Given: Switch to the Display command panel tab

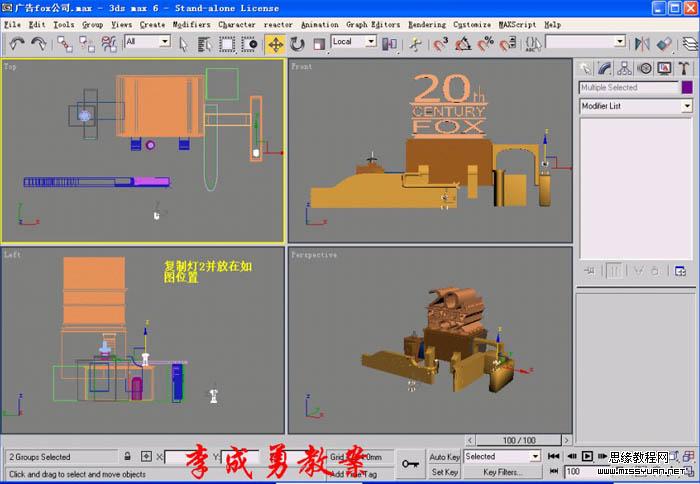Looking at the screenshot, I should [x=664, y=68].
